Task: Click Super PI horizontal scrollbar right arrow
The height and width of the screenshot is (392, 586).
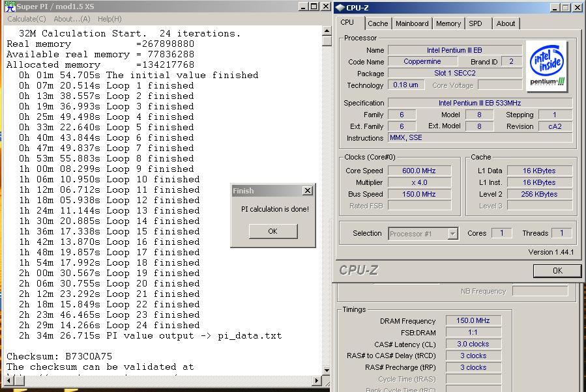Action: (317, 381)
